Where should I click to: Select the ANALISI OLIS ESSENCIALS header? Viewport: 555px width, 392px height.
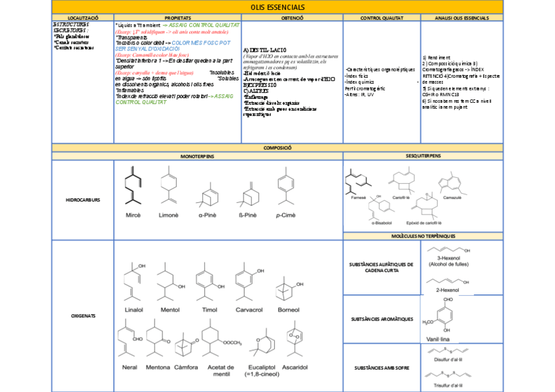tap(462, 18)
